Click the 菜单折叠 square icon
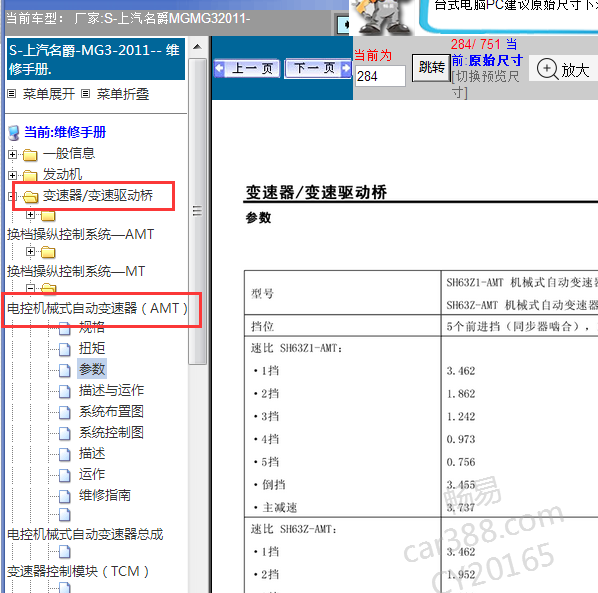Viewport: 598px width, 593px height. pyautogui.click(x=86, y=94)
